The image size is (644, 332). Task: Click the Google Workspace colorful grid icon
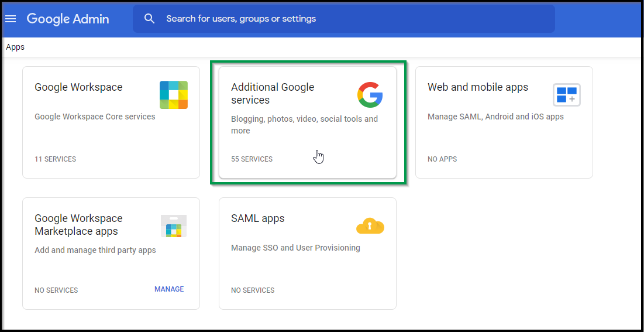tap(174, 95)
